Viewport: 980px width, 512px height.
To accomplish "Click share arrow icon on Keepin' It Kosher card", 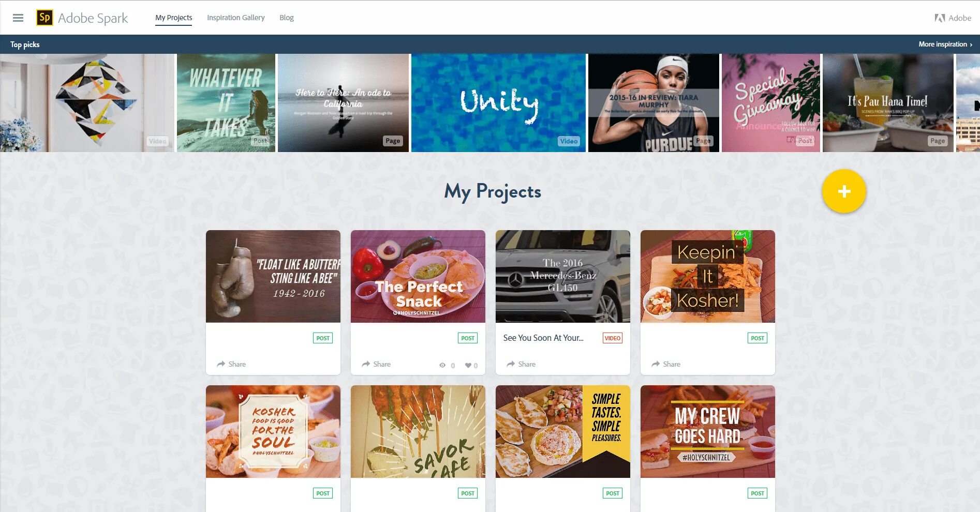I will tap(656, 364).
